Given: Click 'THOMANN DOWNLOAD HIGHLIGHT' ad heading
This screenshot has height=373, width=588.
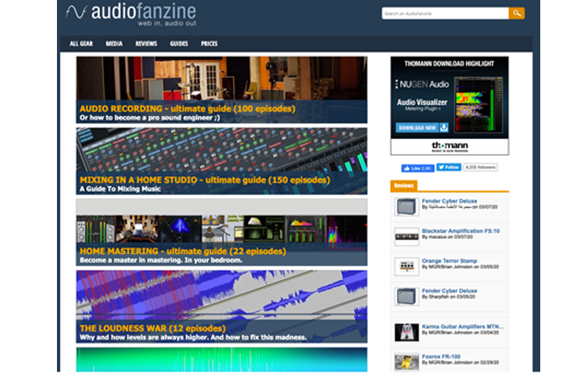Looking at the screenshot, I should point(449,64).
